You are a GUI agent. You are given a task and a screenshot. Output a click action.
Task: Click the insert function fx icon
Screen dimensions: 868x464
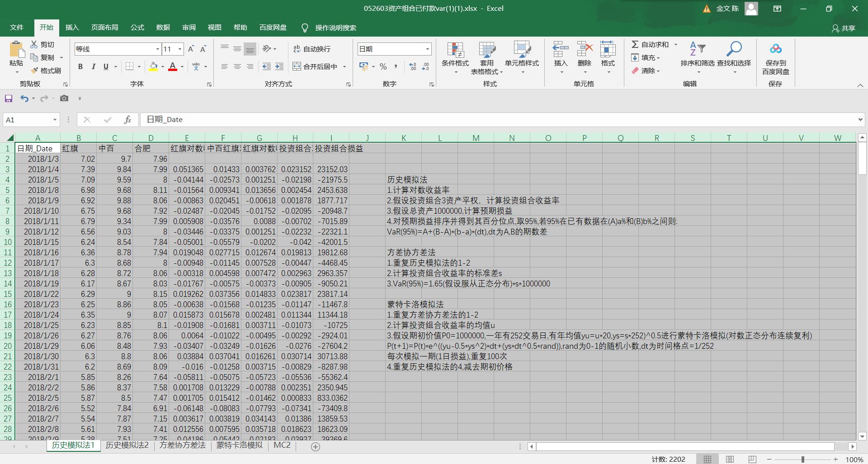point(127,120)
